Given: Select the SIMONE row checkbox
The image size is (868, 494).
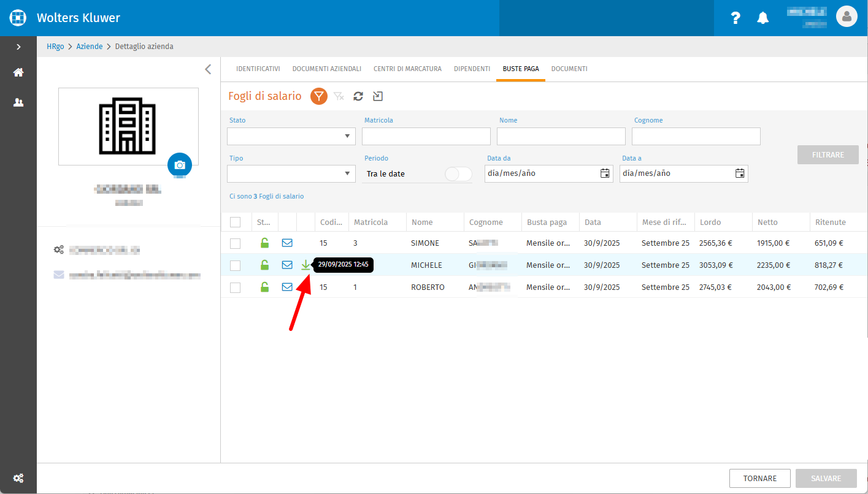Looking at the screenshot, I should coord(236,243).
